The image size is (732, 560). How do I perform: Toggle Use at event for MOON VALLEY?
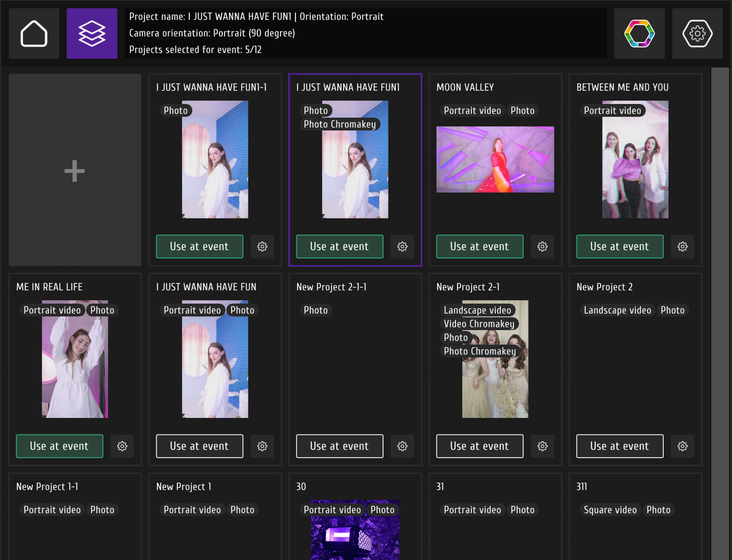[480, 246]
